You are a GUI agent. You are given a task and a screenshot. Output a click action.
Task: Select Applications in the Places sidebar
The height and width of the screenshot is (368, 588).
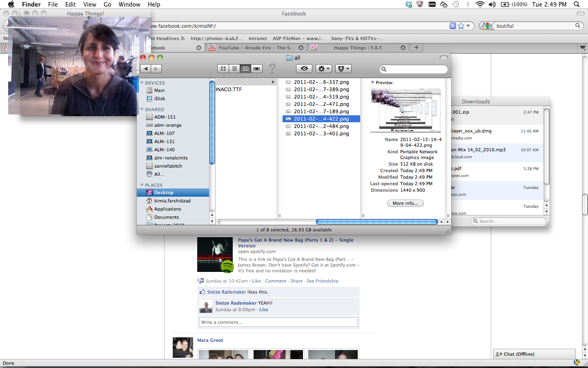[x=167, y=209]
